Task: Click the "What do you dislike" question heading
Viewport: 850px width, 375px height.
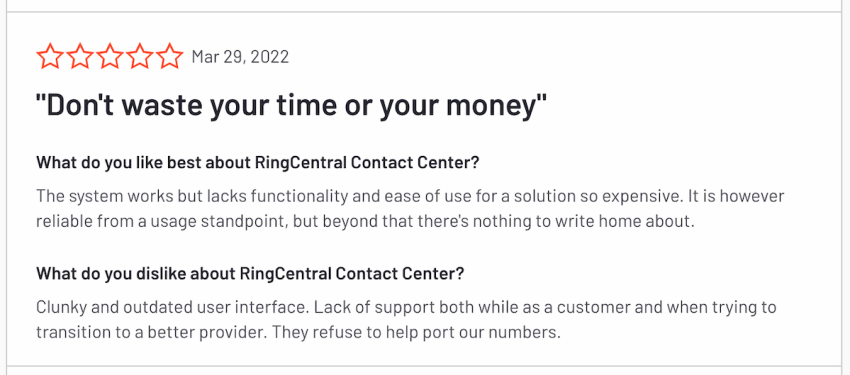Action: (x=250, y=274)
